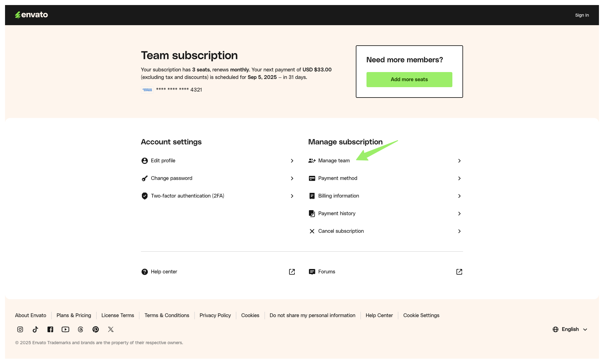This screenshot has height=364, width=604.
Task: Open Pinterest social icon in footer
Action: pyautogui.click(x=96, y=329)
